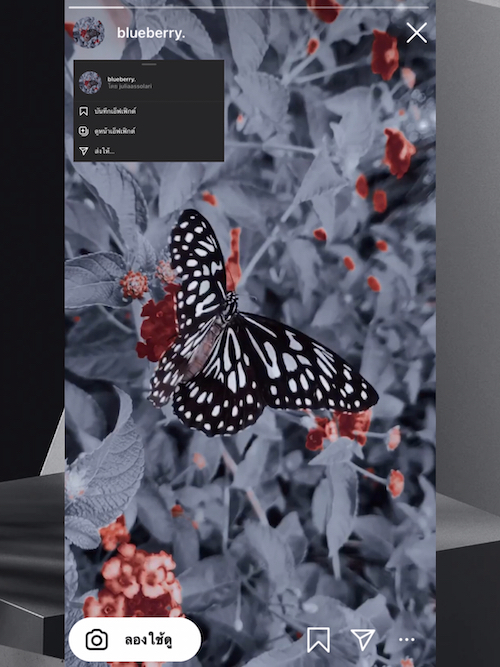
Task: Open the three-dot more options menu
Action: [406, 639]
